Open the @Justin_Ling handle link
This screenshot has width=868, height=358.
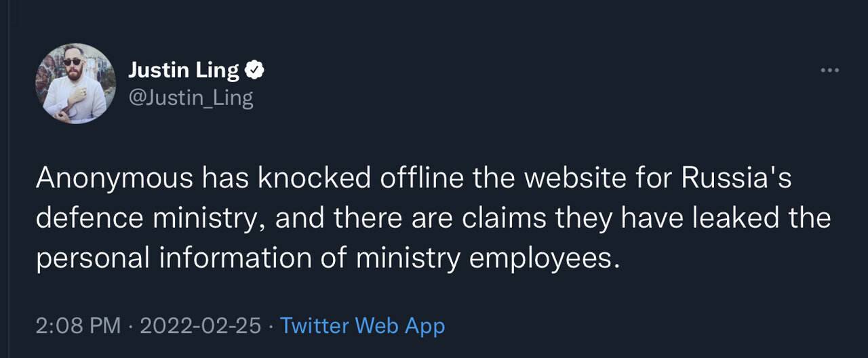coord(191,98)
